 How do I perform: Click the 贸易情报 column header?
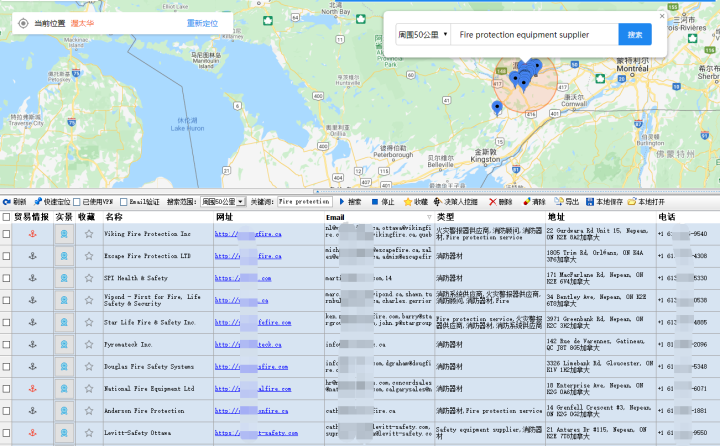coord(31,217)
